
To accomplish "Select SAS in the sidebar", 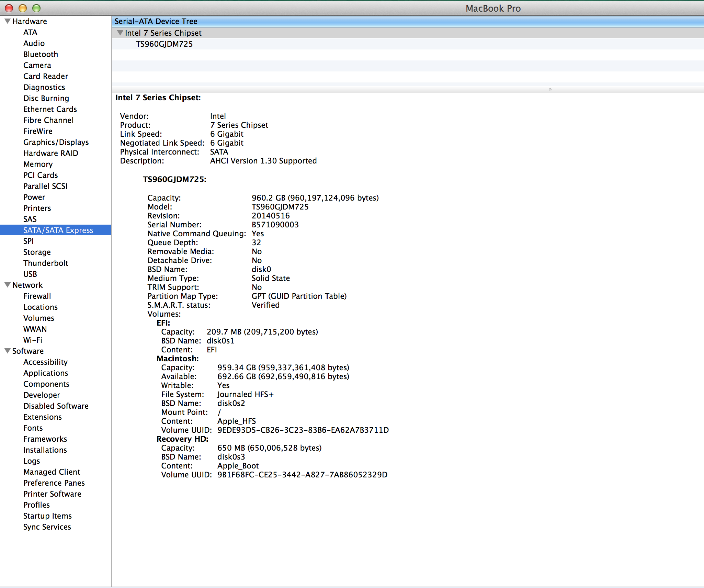I will (30, 219).
